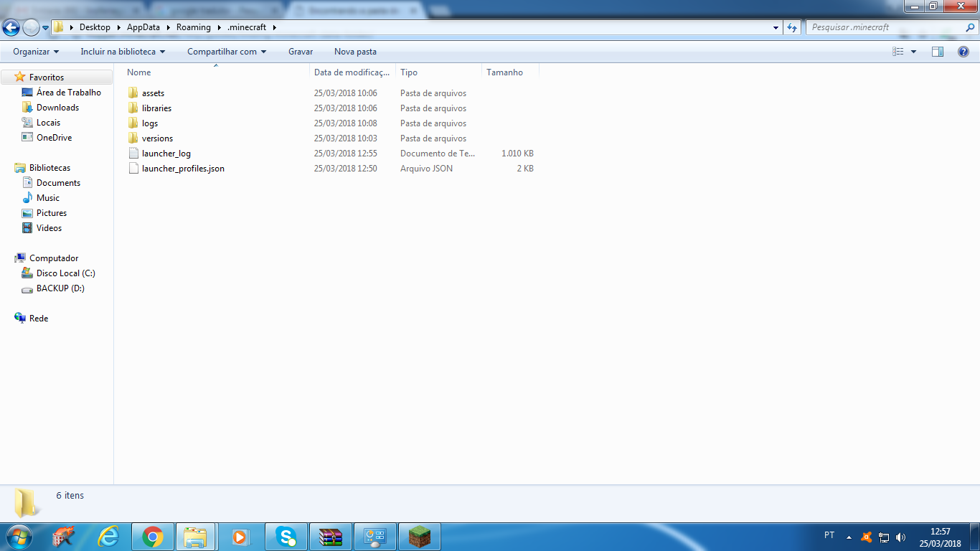Go to Roaming in the address breadcrumb
This screenshot has height=551, width=980.
click(x=194, y=27)
